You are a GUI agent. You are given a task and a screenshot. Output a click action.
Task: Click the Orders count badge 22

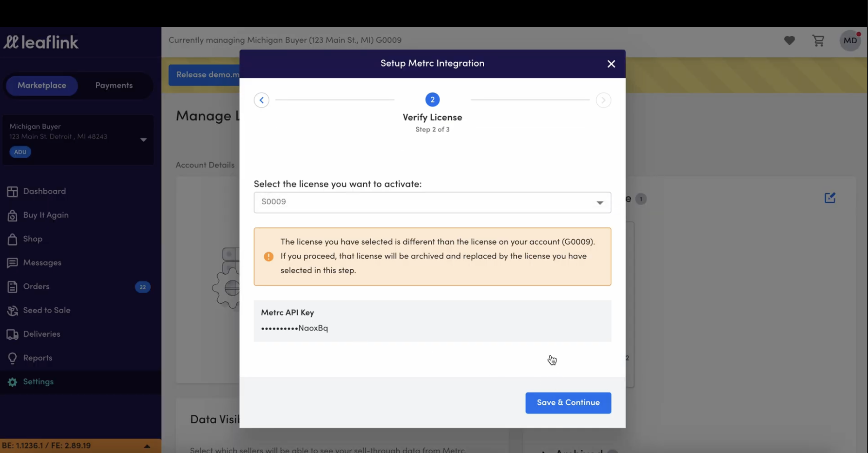(142, 287)
